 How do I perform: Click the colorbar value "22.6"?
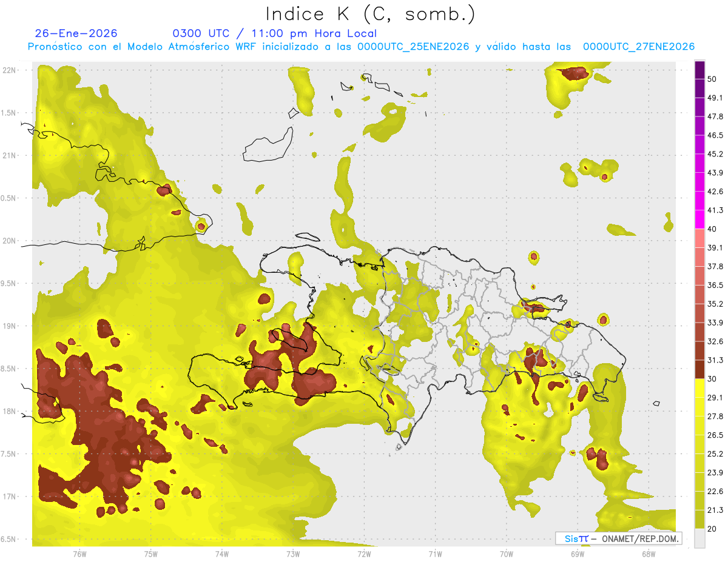pos(715,492)
